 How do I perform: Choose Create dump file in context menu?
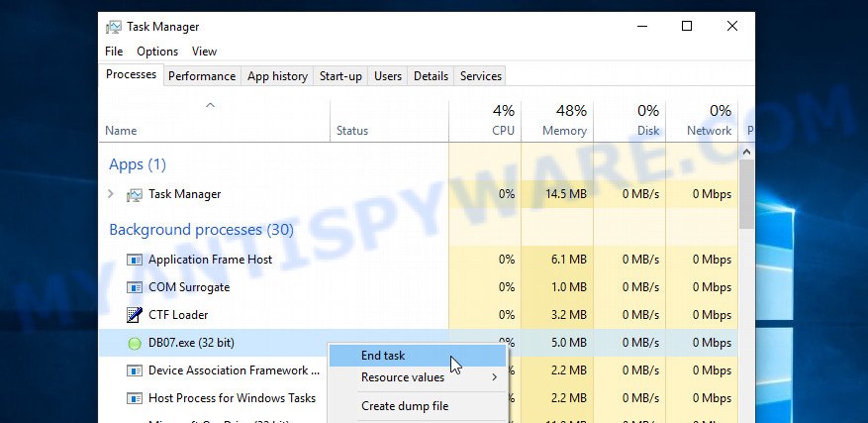pyautogui.click(x=418, y=406)
